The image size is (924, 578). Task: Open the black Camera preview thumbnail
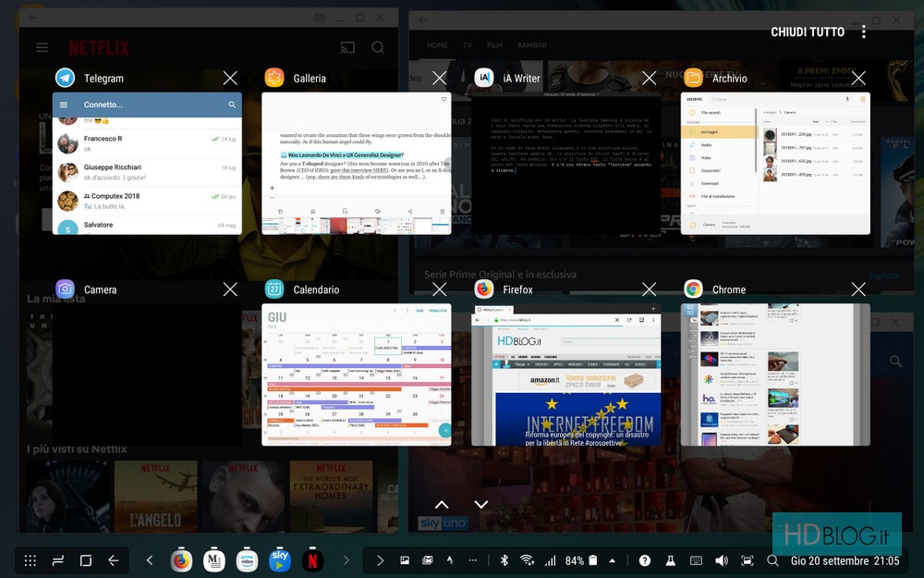(x=147, y=375)
